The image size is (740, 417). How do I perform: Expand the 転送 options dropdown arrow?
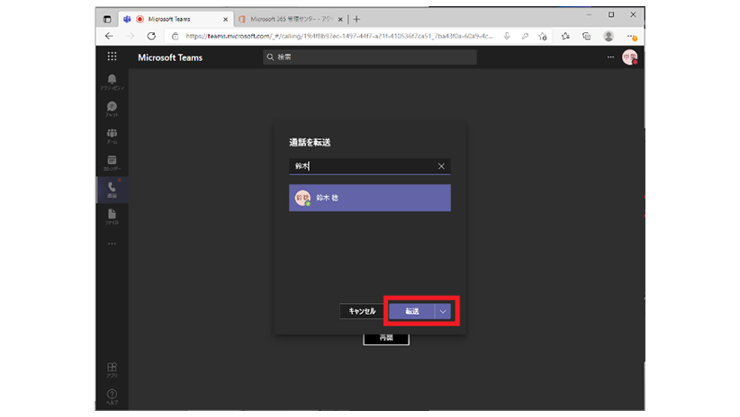[x=443, y=311]
